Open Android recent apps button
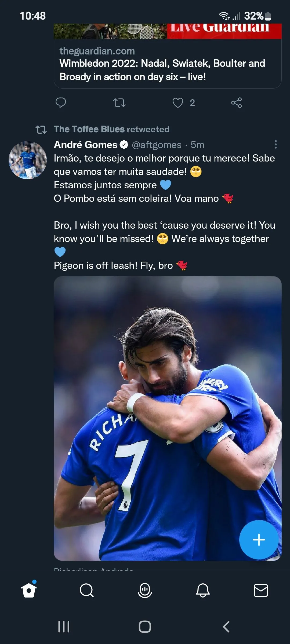Image resolution: width=290 pixels, height=644 pixels. coord(64,627)
